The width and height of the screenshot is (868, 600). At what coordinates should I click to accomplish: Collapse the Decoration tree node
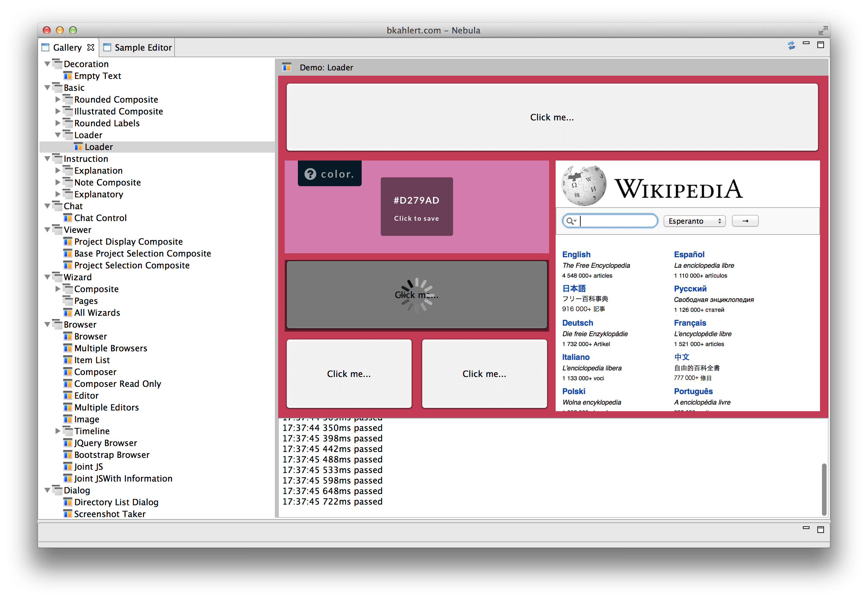click(x=47, y=64)
